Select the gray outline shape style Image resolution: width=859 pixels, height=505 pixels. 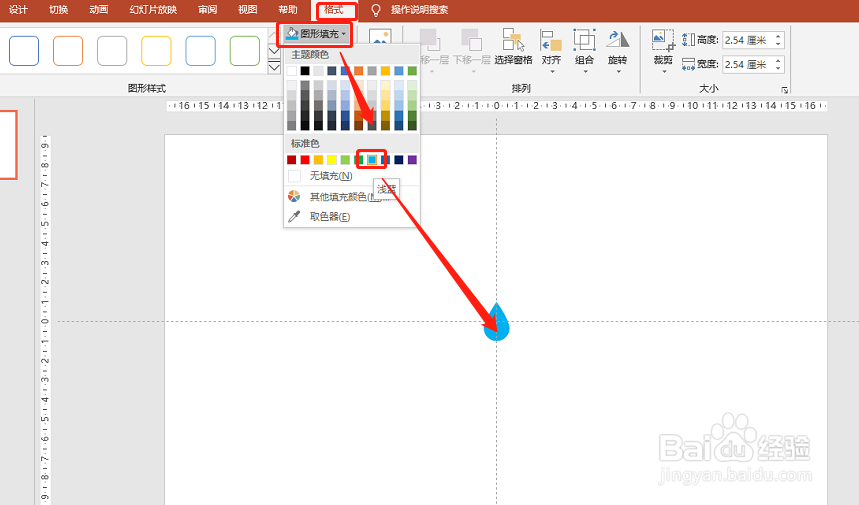(x=112, y=51)
